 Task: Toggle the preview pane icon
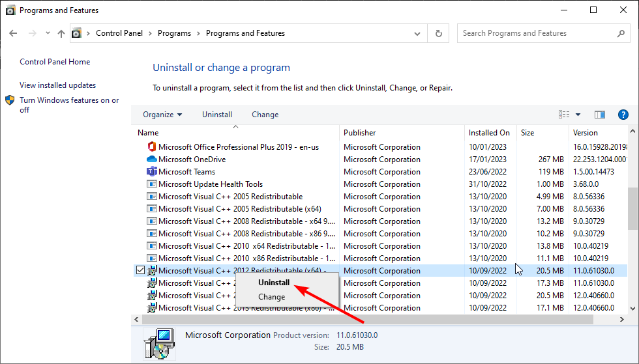pyautogui.click(x=601, y=115)
